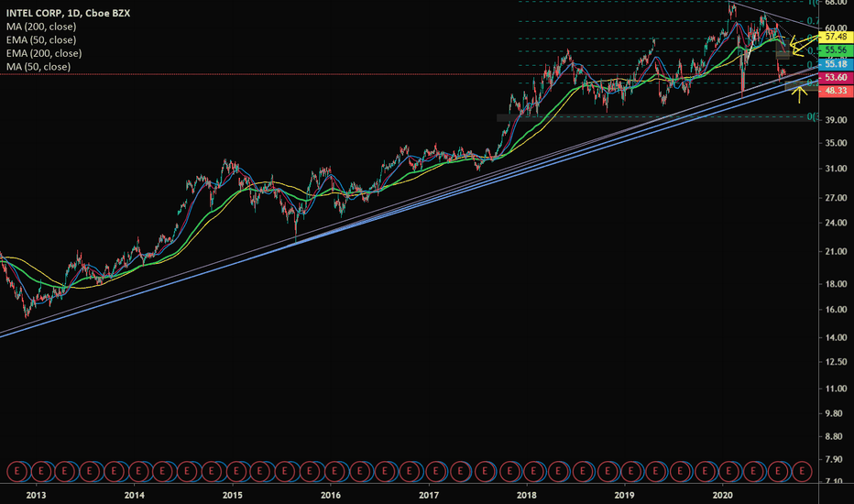
Task: Open the earnings marker nearest above the 2017 label
Action: point(436,471)
